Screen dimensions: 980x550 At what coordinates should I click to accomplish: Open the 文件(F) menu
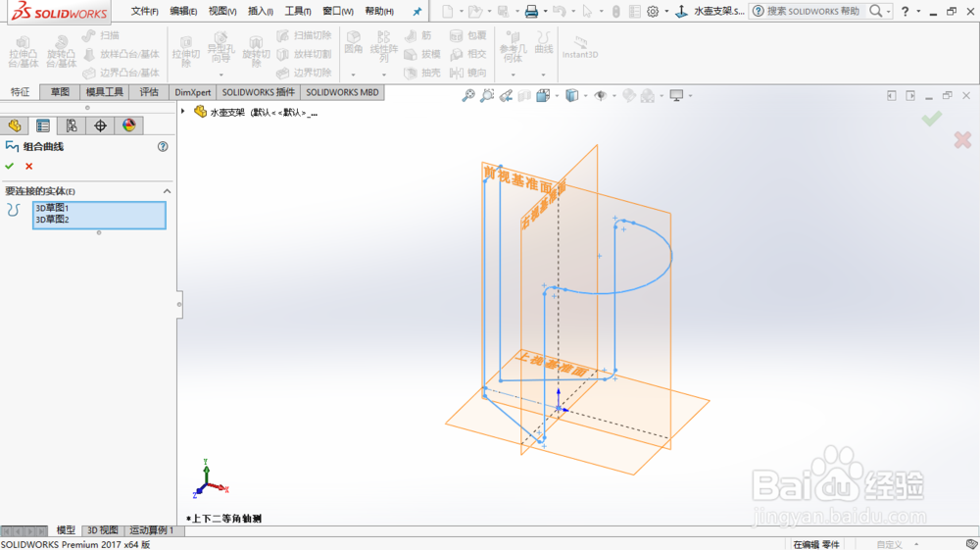[x=144, y=11]
